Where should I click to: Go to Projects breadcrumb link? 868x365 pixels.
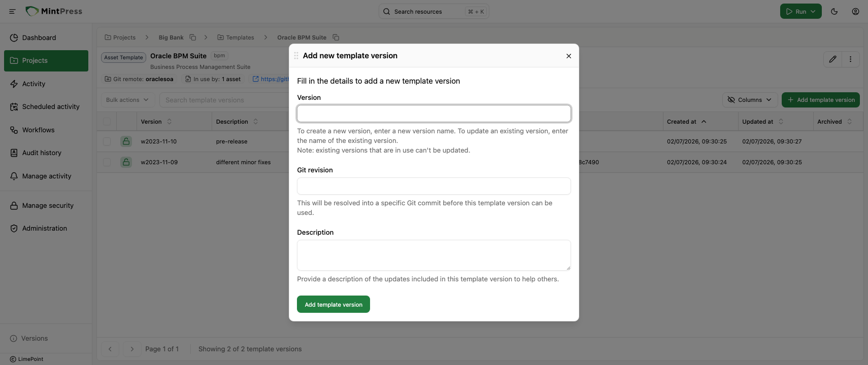tap(120, 38)
